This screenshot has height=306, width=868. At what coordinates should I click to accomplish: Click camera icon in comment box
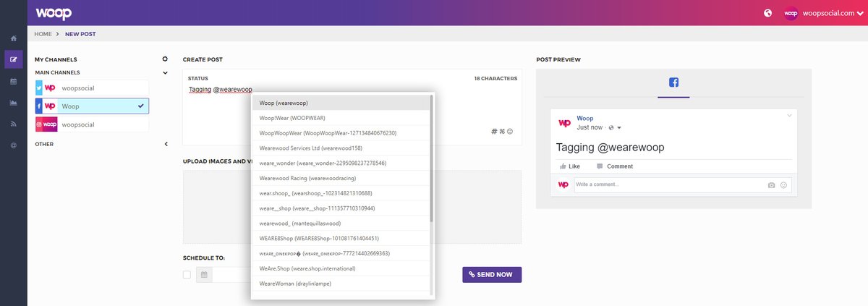click(x=772, y=186)
